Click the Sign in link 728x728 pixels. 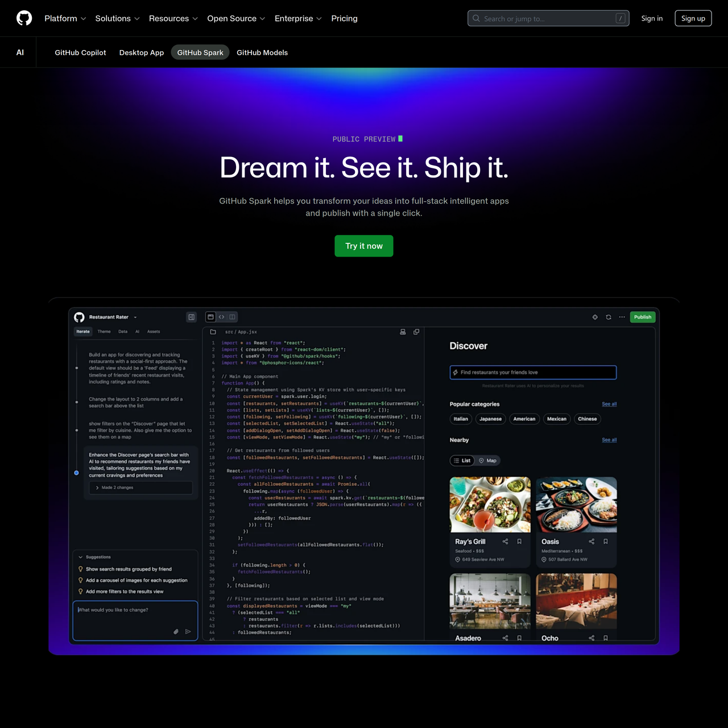(x=652, y=18)
